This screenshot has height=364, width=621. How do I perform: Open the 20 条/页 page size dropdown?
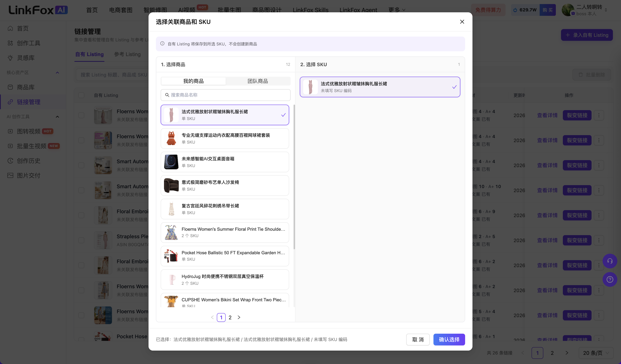[595, 353]
